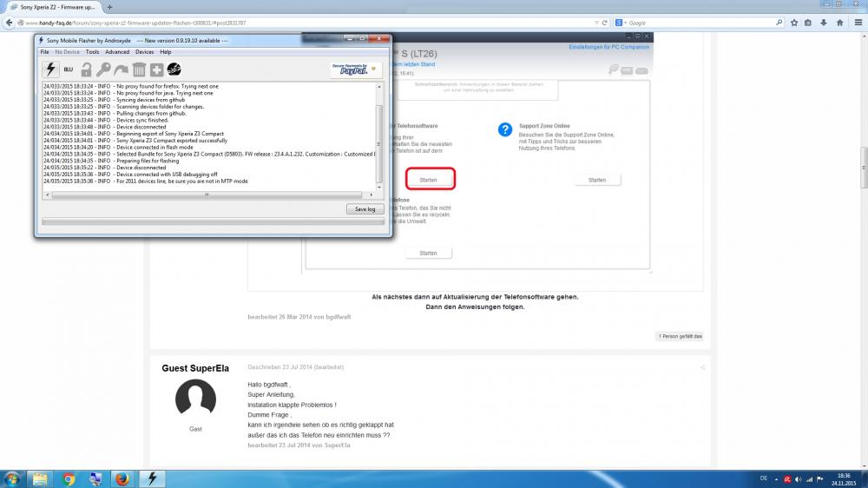Open Google Chrome from the taskbar
Viewport: 868px width, 488px height.
point(69,478)
